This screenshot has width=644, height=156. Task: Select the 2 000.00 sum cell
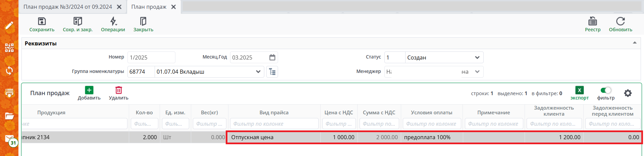pyautogui.click(x=379, y=137)
